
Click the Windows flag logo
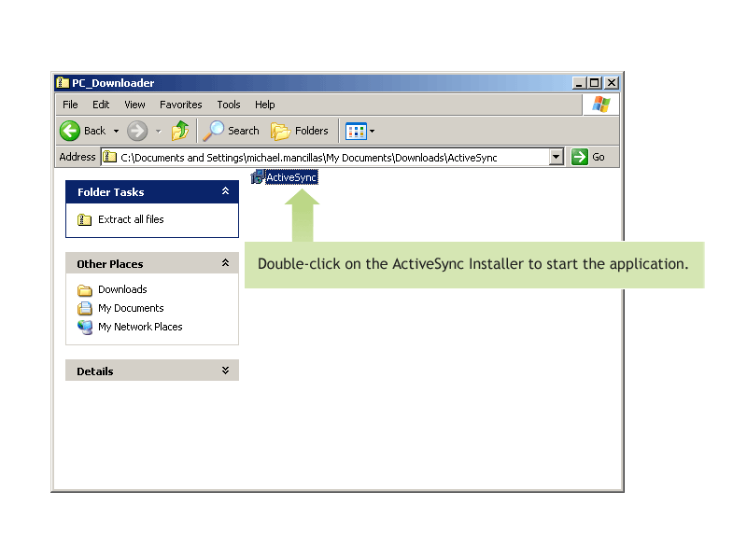(x=601, y=105)
